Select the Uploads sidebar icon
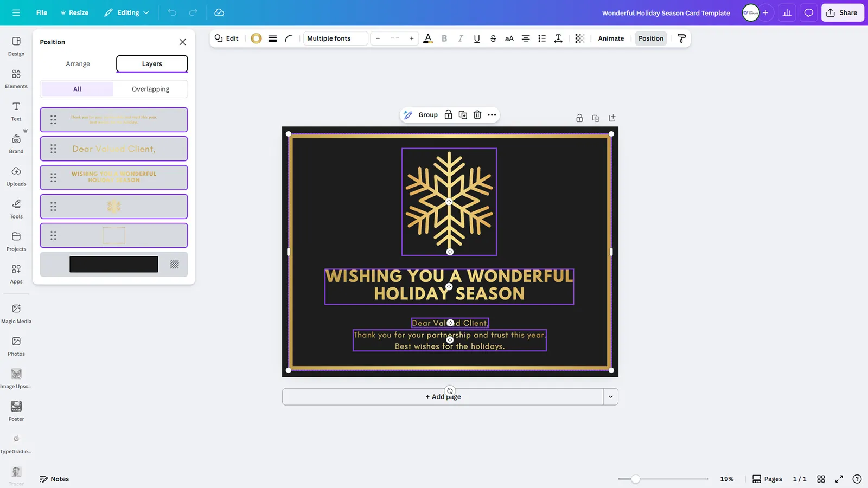The height and width of the screenshot is (488, 868). 16,176
